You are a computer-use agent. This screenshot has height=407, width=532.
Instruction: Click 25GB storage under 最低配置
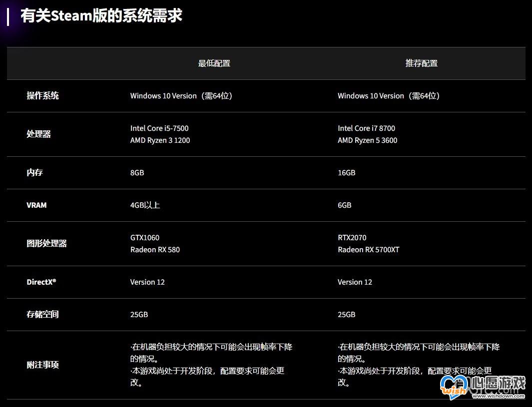tap(139, 315)
